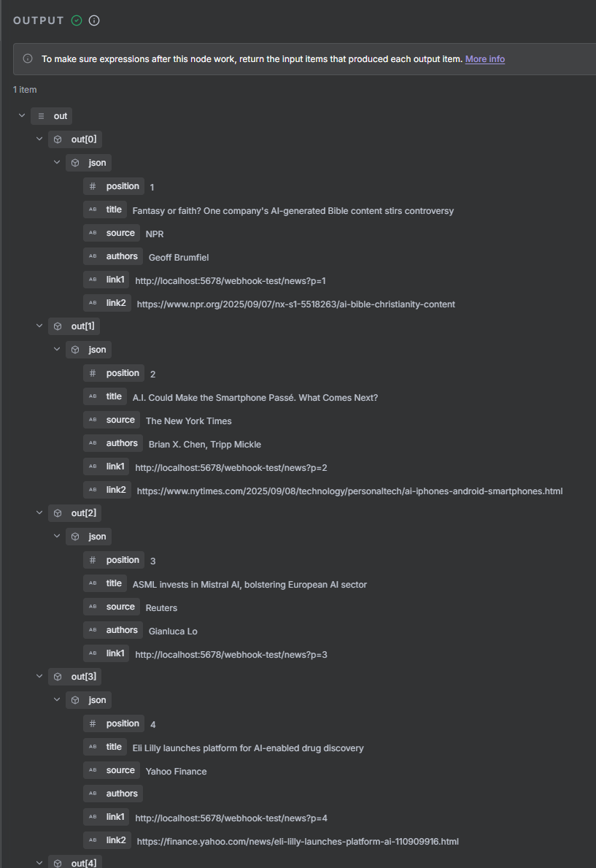Screen dimensions: 596x868
Task: Click the cube icon beside out[0]
Action: coord(58,139)
